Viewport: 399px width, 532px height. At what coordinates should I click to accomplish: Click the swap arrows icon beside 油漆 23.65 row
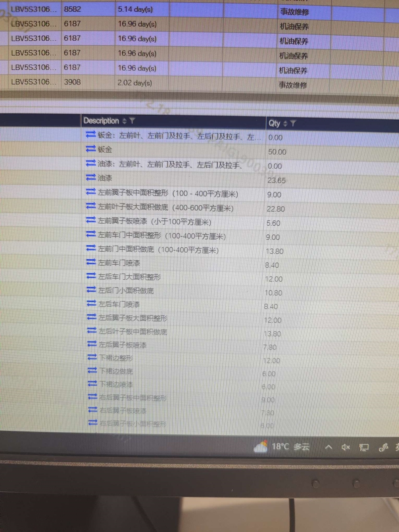click(91, 177)
